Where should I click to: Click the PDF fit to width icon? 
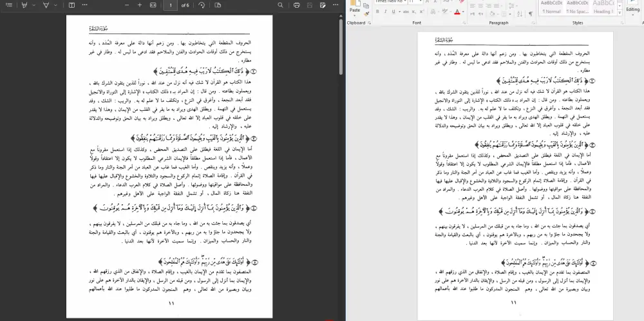tap(153, 5)
